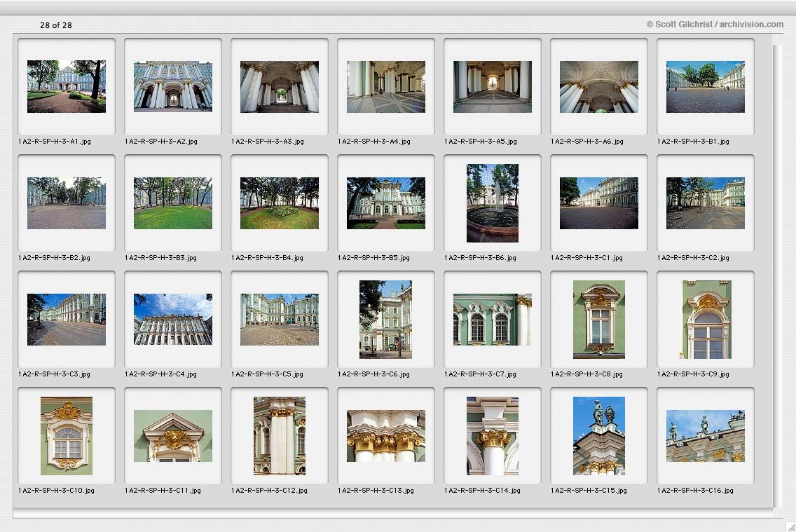Click the filename label 1A2-R-SP-H-3-B3.jpg
796x532 pixels.
[x=161, y=258]
